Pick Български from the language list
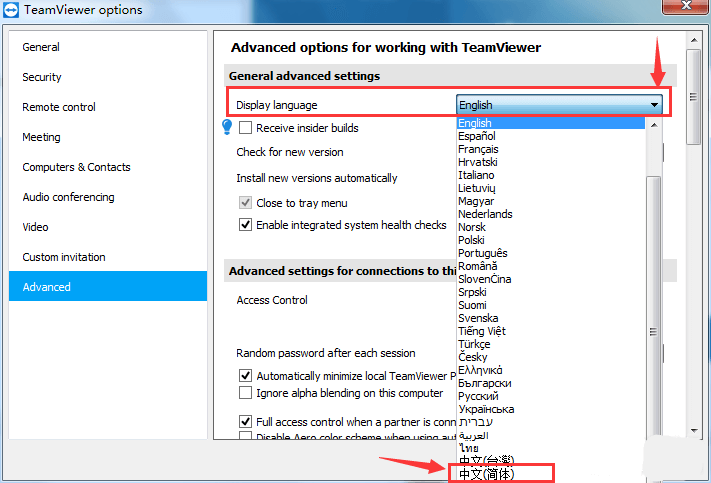Image resolution: width=711 pixels, height=483 pixels. point(550,383)
